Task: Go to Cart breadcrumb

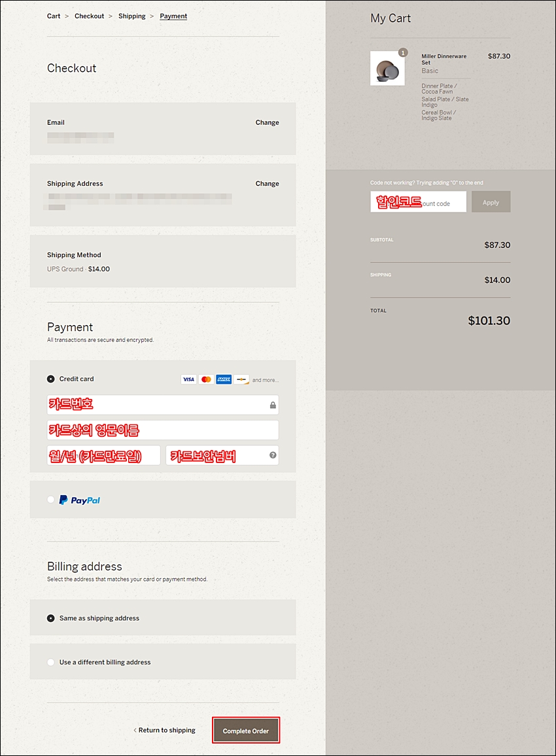Action: click(x=54, y=16)
